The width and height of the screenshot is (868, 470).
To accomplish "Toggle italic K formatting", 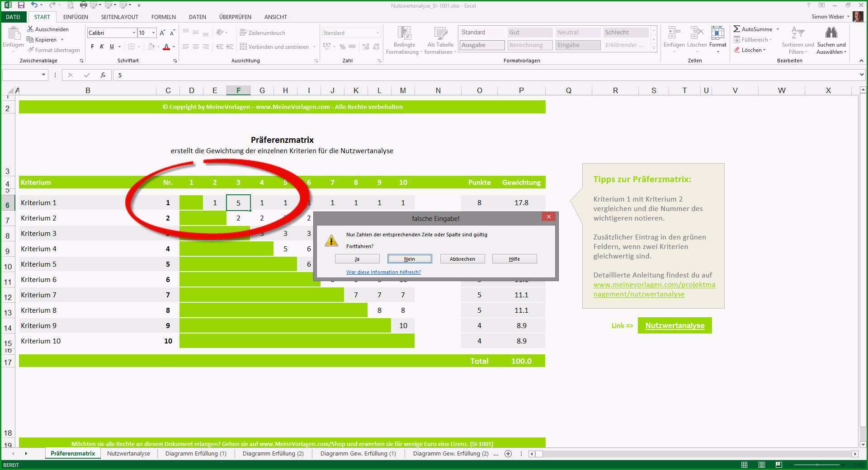I will pyautogui.click(x=102, y=47).
